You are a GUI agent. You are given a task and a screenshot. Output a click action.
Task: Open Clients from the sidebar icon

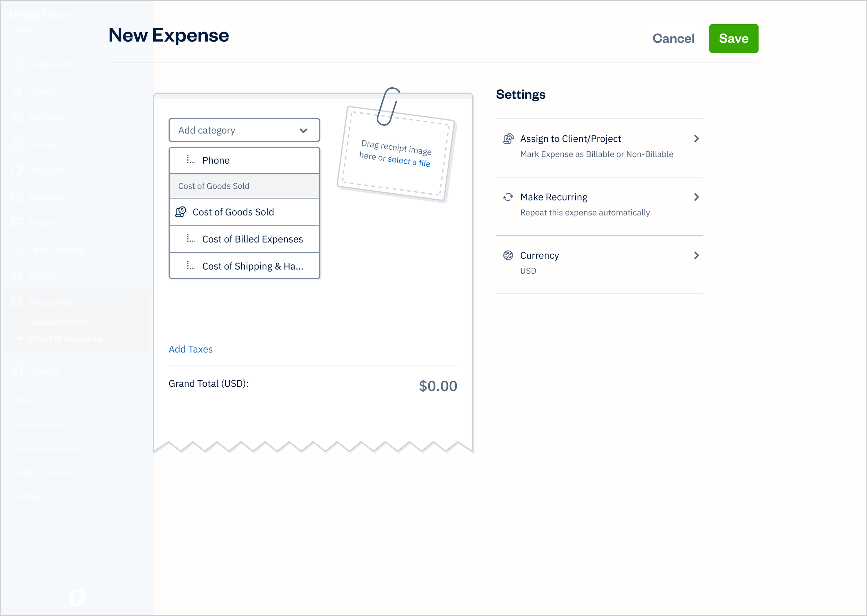[17, 90]
